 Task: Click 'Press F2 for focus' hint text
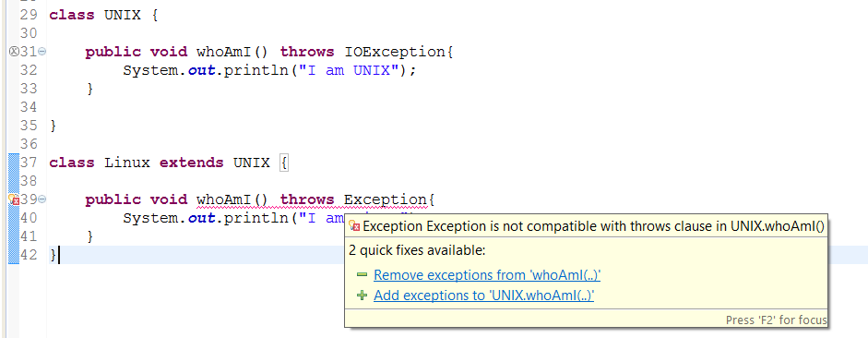tap(776, 320)
